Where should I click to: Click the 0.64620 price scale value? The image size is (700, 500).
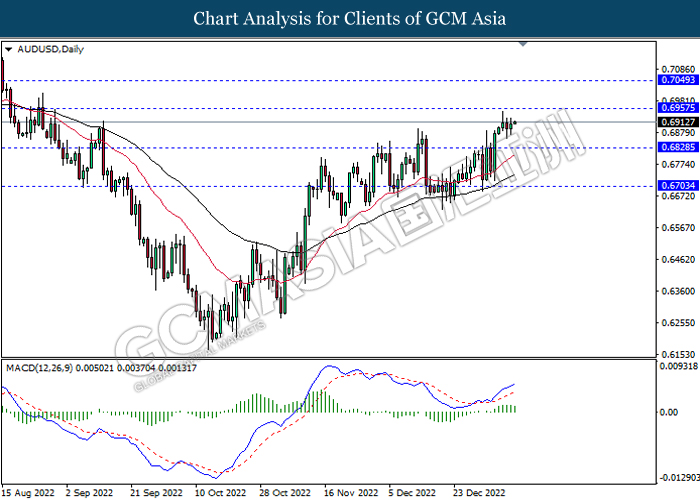(x=678, y=259)
